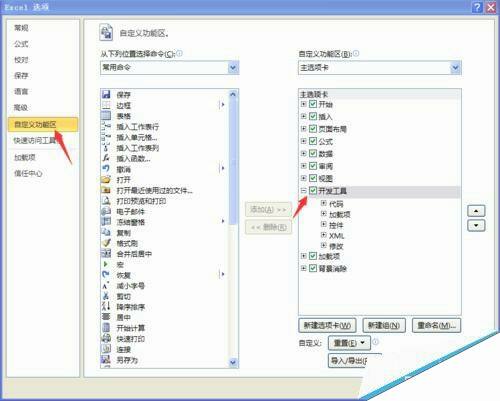Move selected tab down with arrow button

(476, 225)
